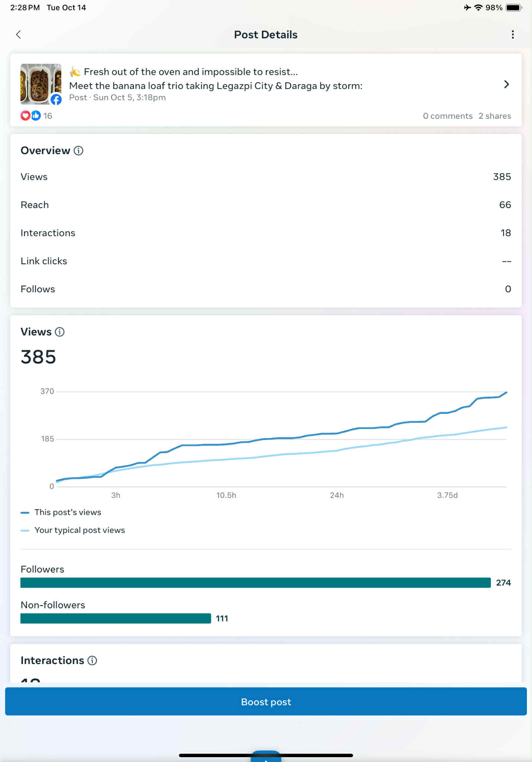The image size is (532, 762).
Task: Tap the Wi-Fi status icon
Action: point(478,7)
